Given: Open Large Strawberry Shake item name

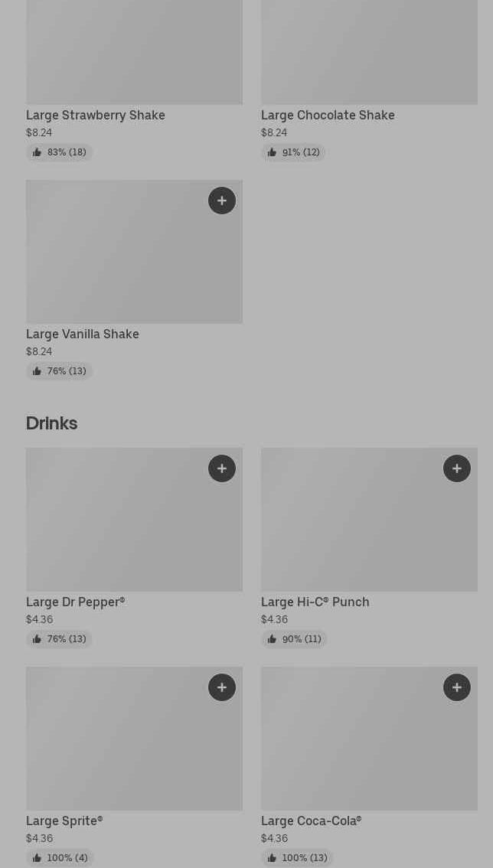Looking at the screenshot, I should pyautogui.click(x=96, y=115).
